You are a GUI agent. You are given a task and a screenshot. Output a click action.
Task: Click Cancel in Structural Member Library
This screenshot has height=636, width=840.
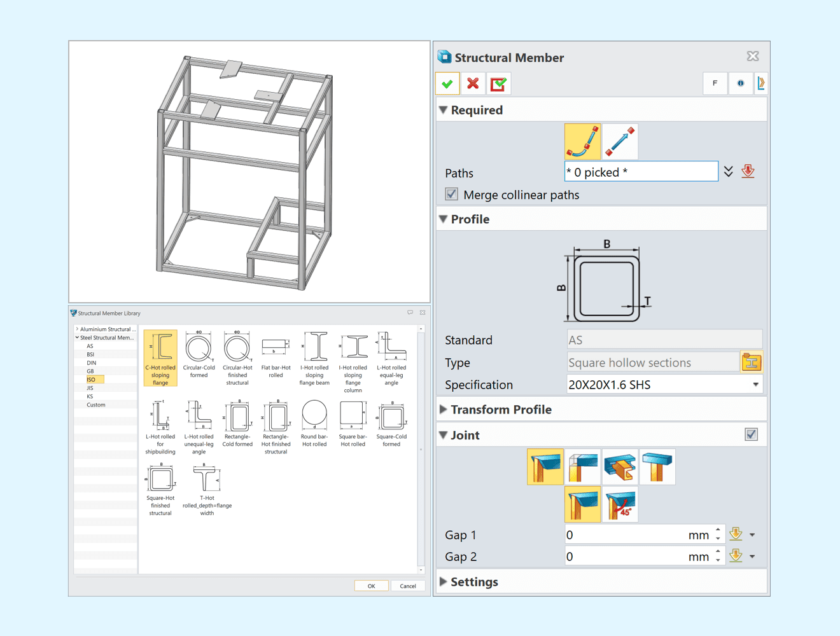[x=408, y=586]
